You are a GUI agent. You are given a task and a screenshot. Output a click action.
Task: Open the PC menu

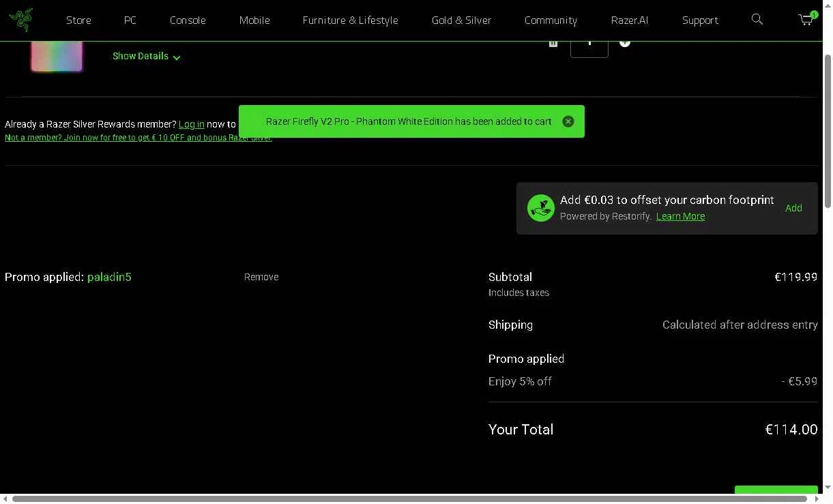pos(130,20)
